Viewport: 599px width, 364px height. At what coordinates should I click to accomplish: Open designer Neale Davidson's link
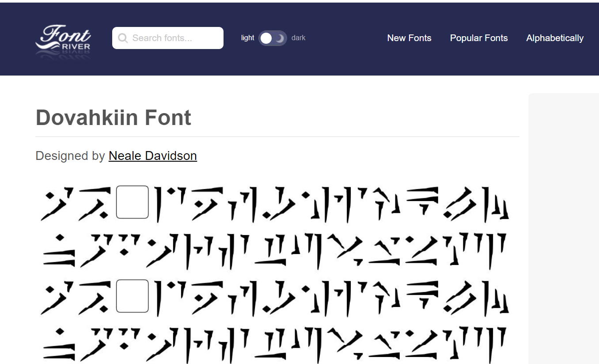pos(153,156)
